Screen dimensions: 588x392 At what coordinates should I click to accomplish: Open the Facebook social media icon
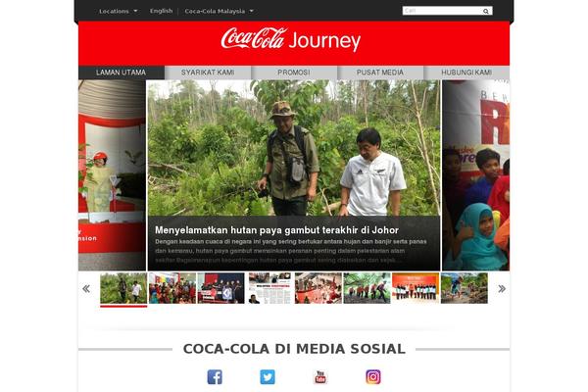tap(215, 376)
